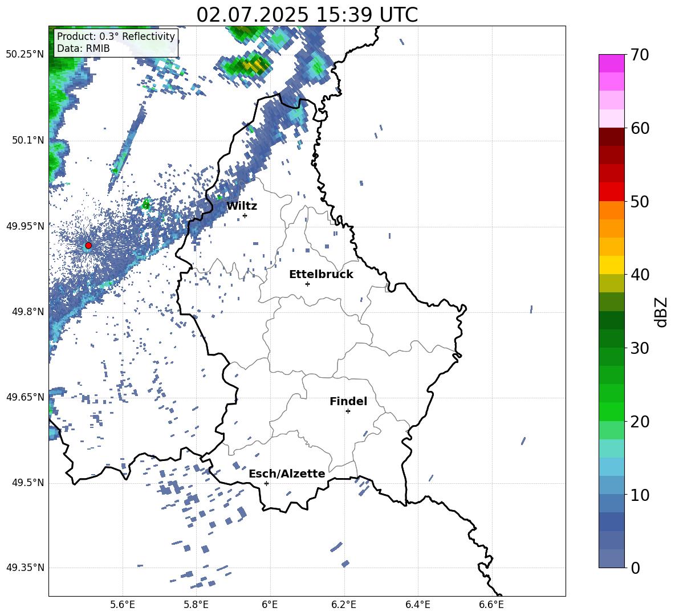Click the 49.65°N latitude label

pos(25,397)
